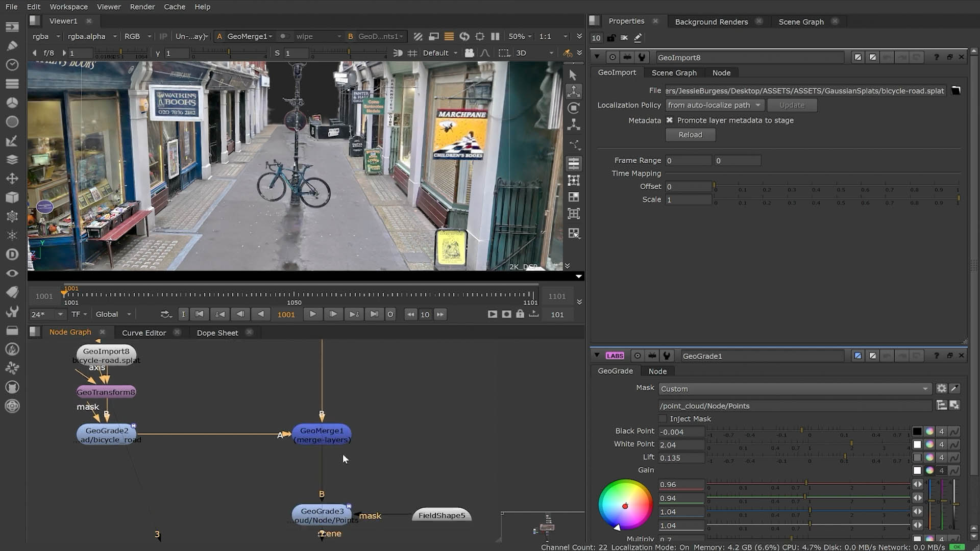
Task: Click the White Point white color swatch
Action: (917, 445)
